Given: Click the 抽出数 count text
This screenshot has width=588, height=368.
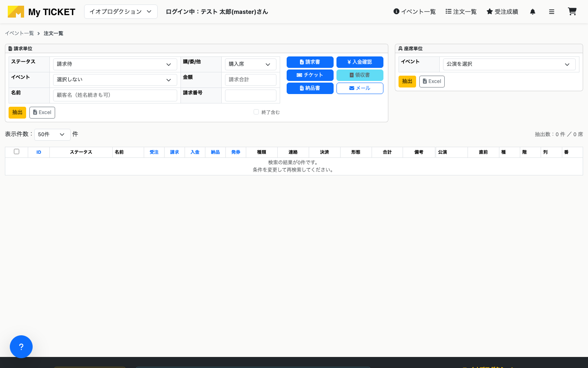Looking at the screenshot, I should point(559,135).
